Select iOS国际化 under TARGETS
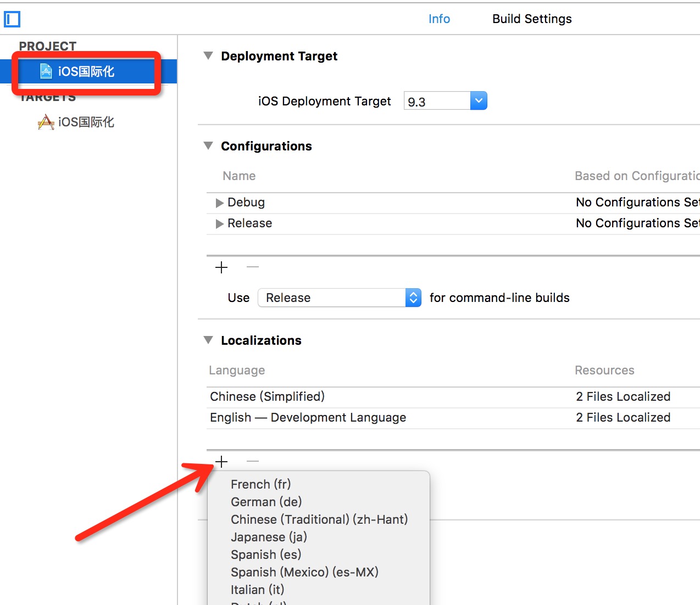700x605 pixels. click(86, 122)
